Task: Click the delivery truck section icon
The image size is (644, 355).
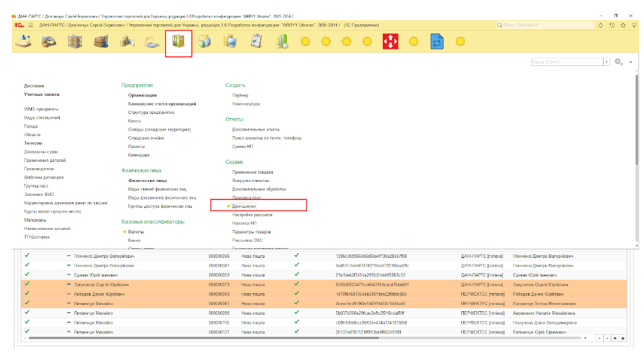Action: [x=48, y=42]
